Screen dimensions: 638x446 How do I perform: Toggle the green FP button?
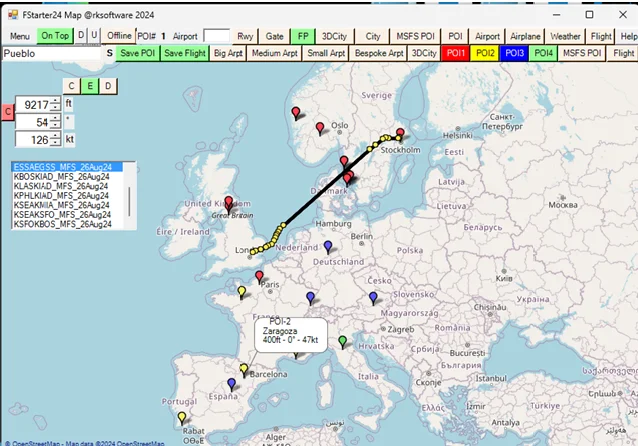pyautogui.click(x=303, y=36)
